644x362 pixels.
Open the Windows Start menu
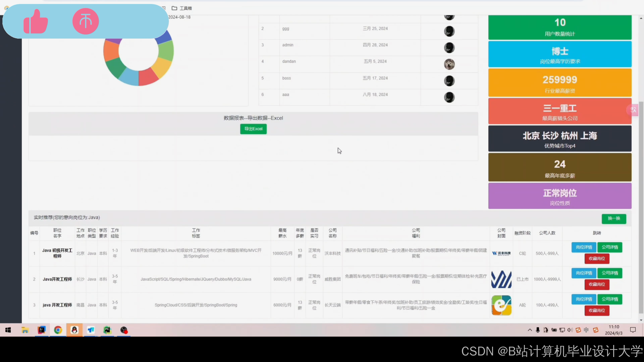point(8,330)
